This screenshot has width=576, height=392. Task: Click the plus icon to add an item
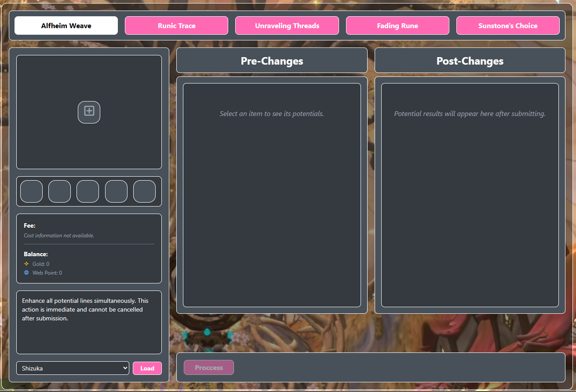click(89, 112)
